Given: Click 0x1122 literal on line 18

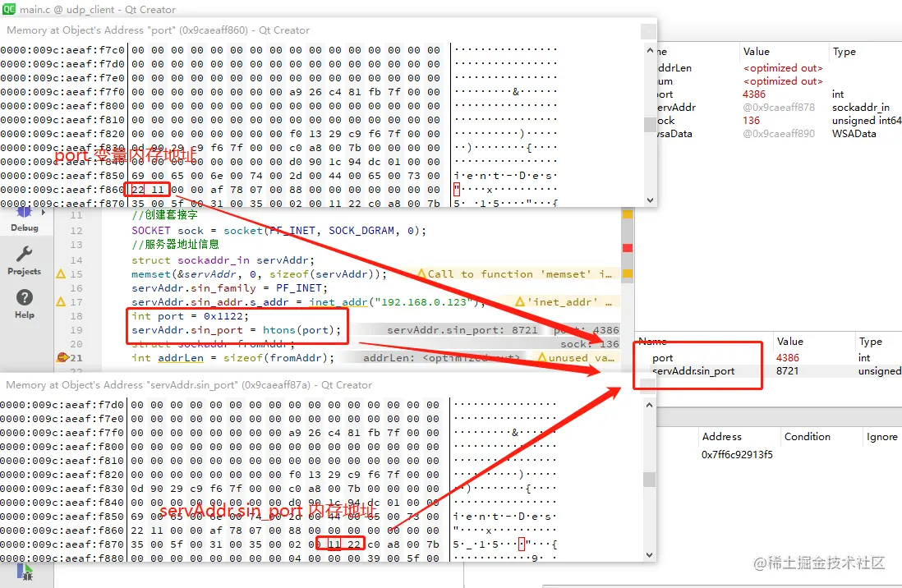Looking at the screenshot, I should pyautogui.click(x=223, y=316).
